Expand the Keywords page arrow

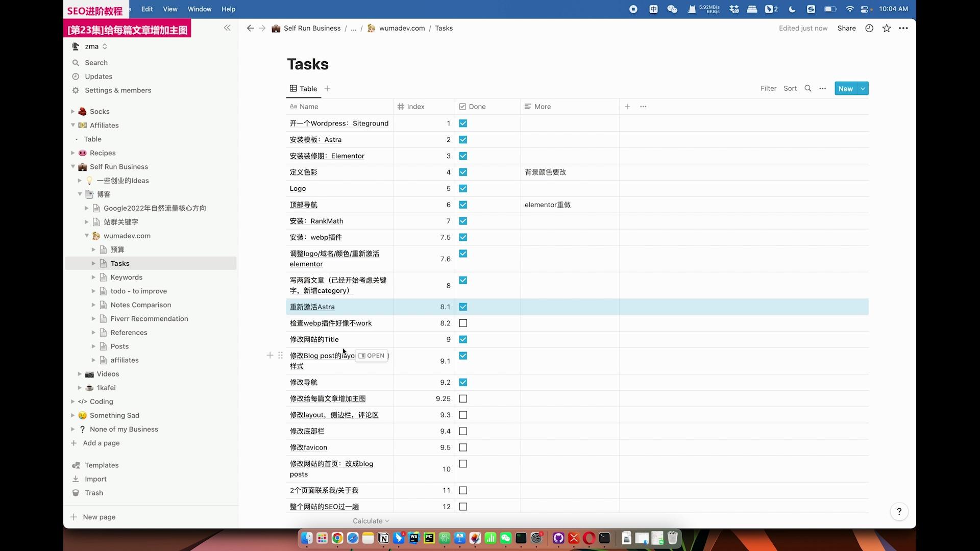coord(93,277)
